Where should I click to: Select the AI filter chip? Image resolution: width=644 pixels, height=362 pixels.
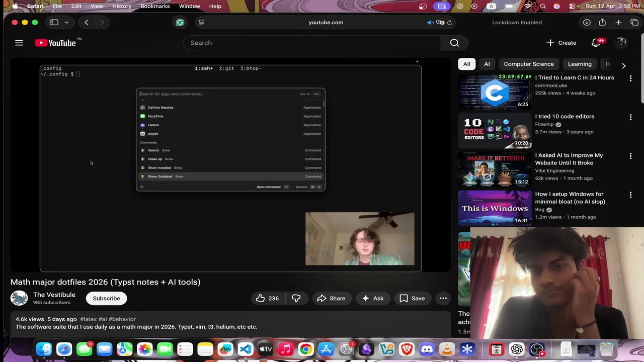[487, 64]
